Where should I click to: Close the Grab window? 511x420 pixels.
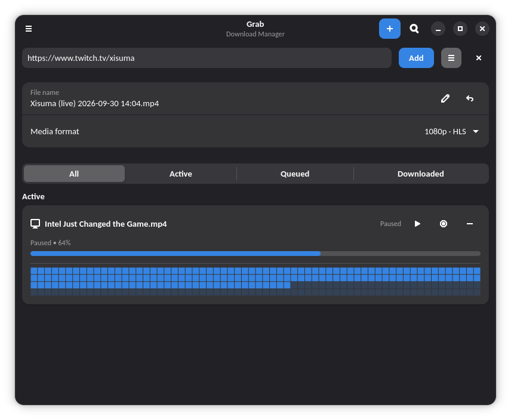coord(482,29)
